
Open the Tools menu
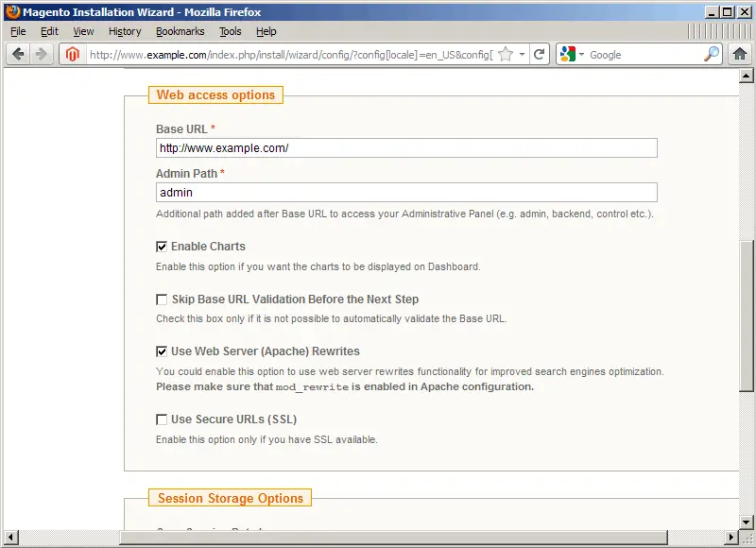coord(231,31)
